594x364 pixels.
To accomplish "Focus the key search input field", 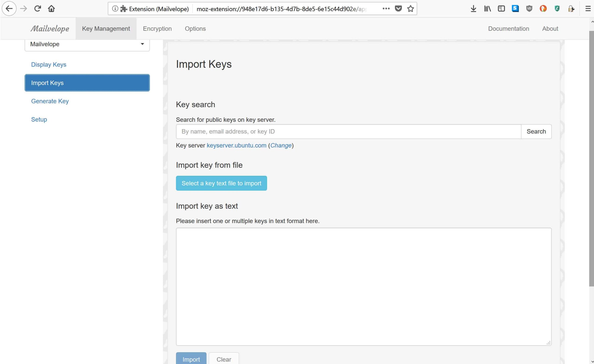I will (x=348, y=131).
